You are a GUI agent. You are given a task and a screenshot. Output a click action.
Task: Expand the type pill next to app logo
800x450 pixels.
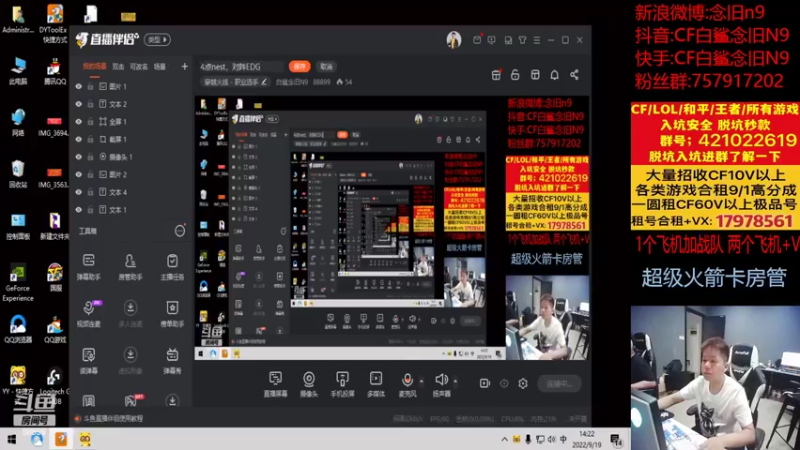[157, 40]
